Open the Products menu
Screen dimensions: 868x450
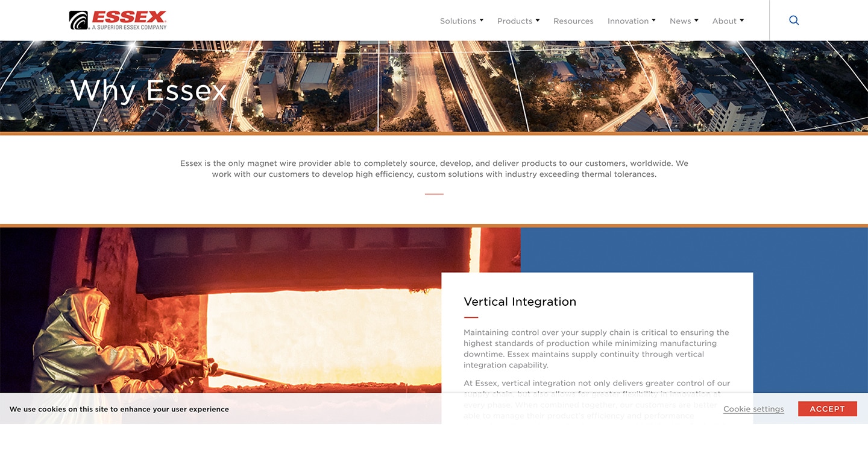click(x=514, y=21)
